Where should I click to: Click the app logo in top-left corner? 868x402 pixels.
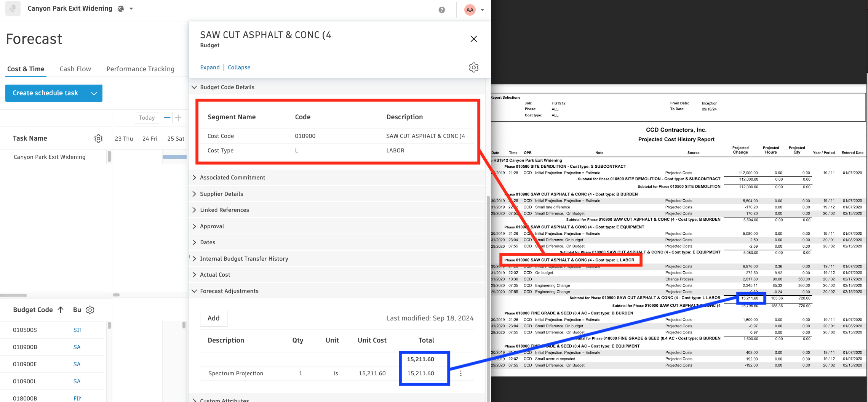tap(13, 8)
